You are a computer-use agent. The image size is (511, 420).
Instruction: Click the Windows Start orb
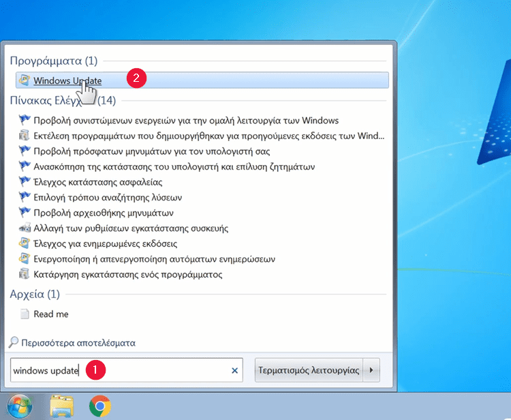pos(20,406)
